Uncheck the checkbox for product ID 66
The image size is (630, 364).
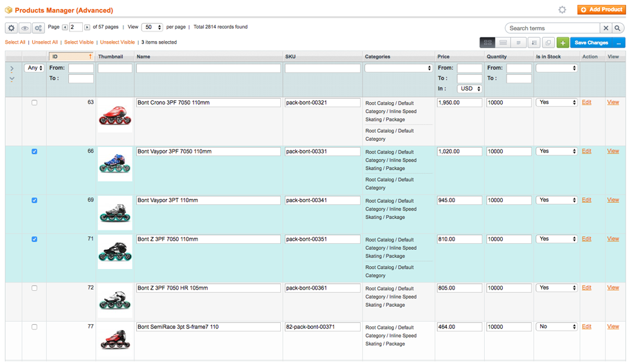(x=34, y=152)
